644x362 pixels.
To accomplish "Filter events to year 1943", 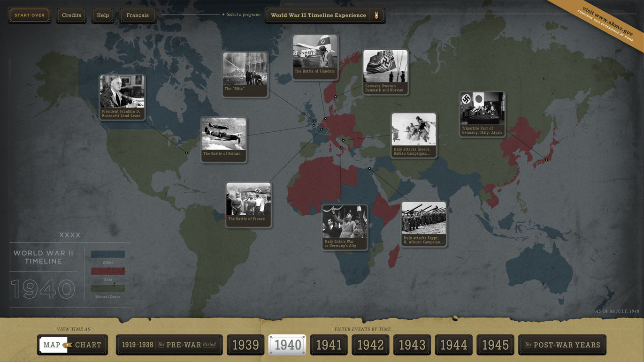I will (412, 345).
